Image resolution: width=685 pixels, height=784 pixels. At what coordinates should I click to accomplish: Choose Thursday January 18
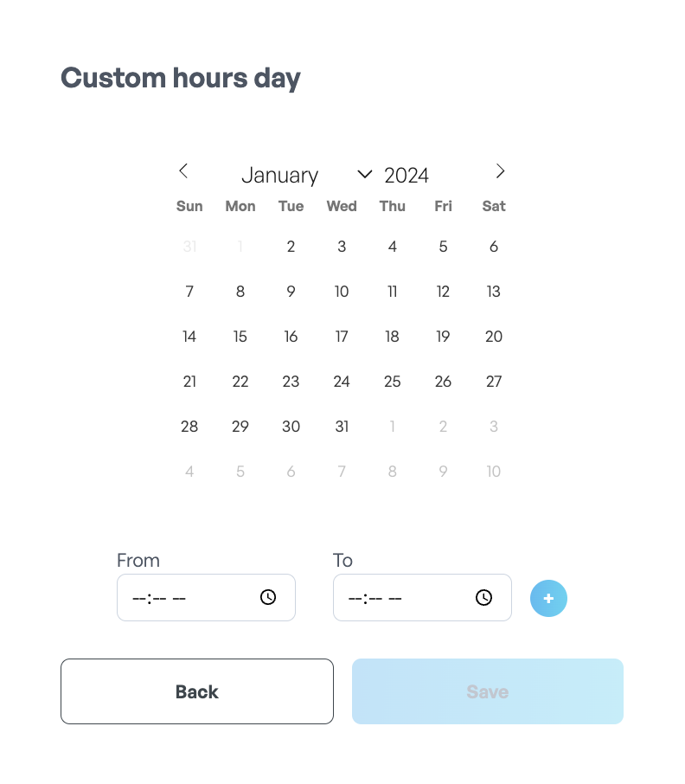click(392, 337)
